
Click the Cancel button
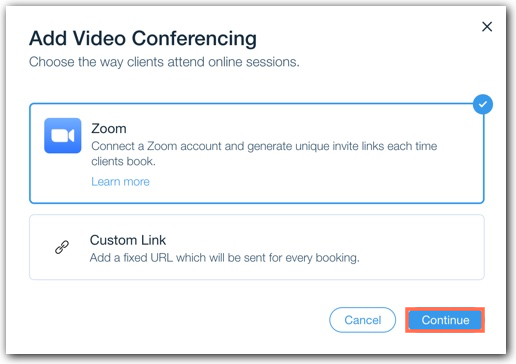[362, 320]
